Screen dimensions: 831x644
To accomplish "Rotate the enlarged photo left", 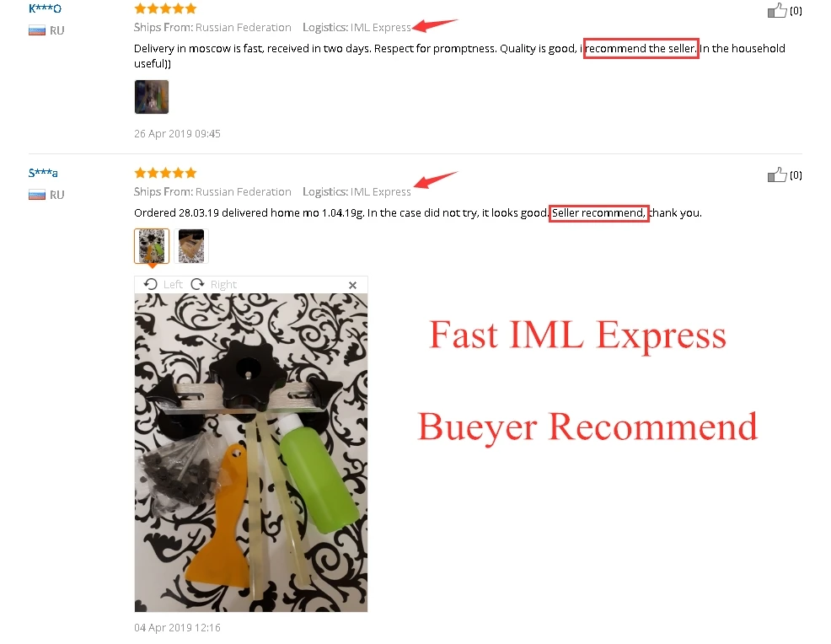I will (151, 284).
